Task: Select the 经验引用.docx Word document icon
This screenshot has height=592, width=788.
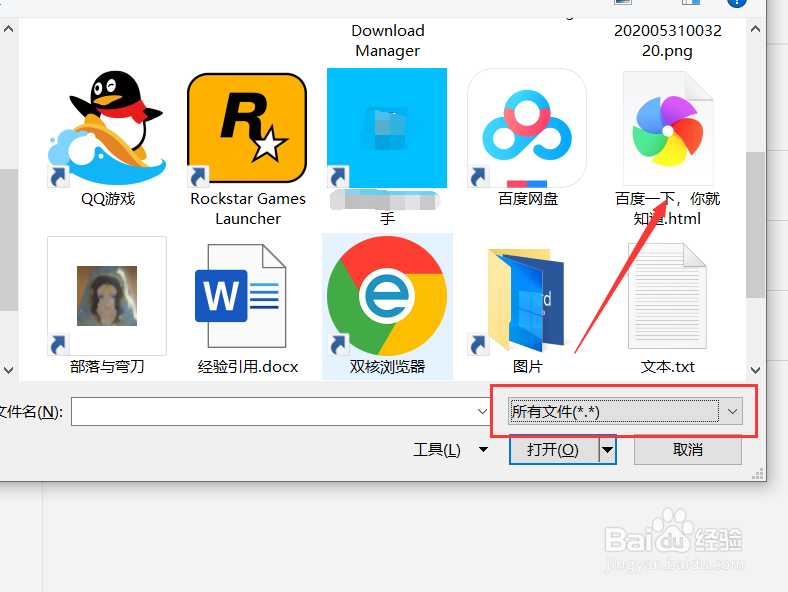Action: click(x=241, y=296)
